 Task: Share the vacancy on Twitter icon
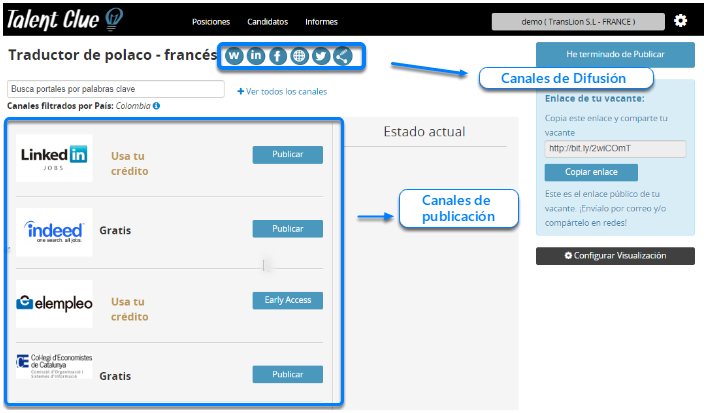pyautogui.click(x=321, y=56)
